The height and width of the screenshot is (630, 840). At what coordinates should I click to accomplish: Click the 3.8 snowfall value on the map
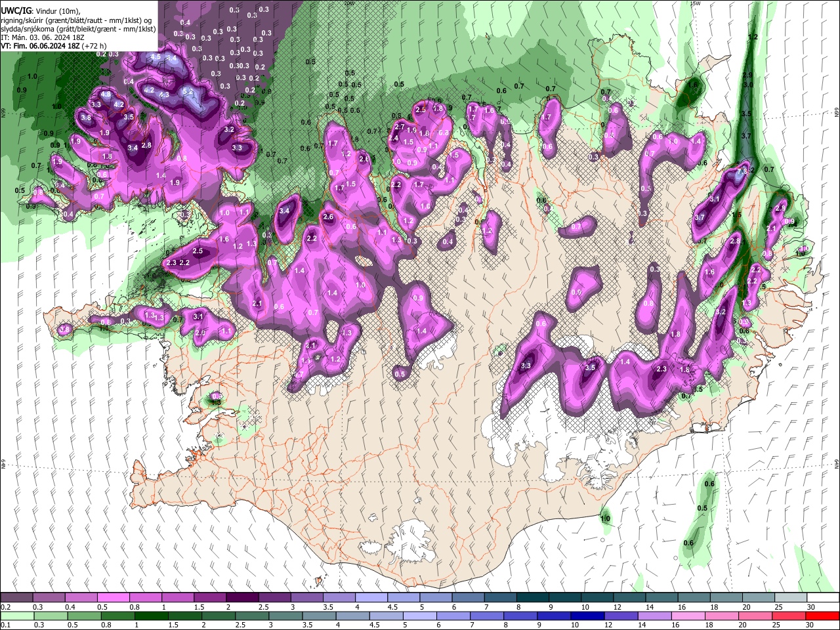(86, 117)
